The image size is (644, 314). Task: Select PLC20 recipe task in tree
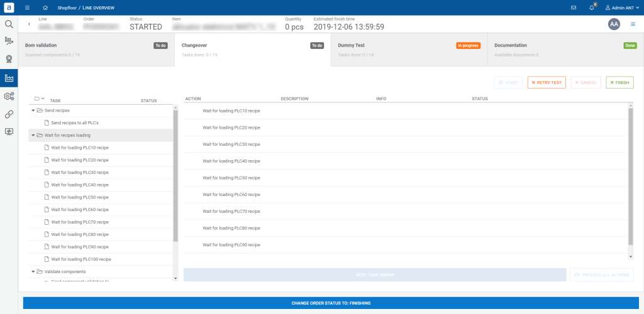[x=101, y=160]
